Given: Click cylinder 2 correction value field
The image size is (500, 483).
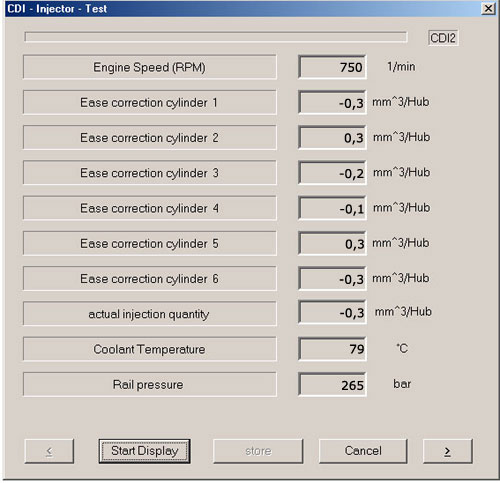Looking at the screenshot, I should [332, 138].
